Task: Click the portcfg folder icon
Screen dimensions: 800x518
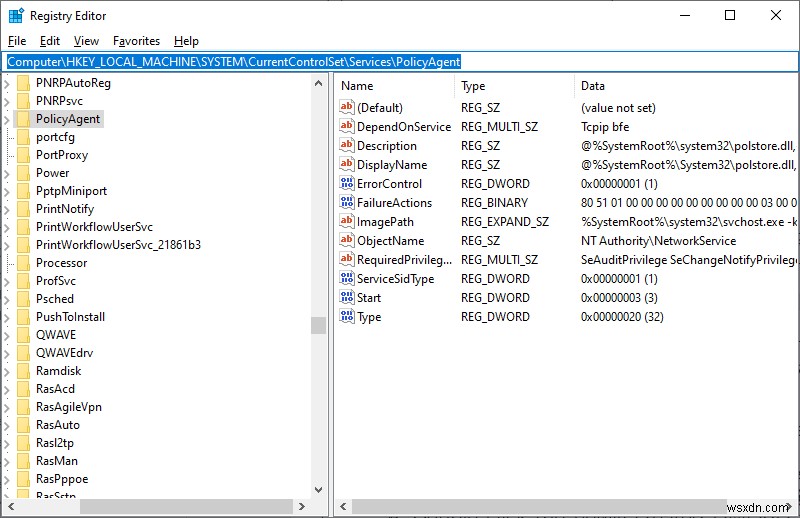Action: (23, 137)
